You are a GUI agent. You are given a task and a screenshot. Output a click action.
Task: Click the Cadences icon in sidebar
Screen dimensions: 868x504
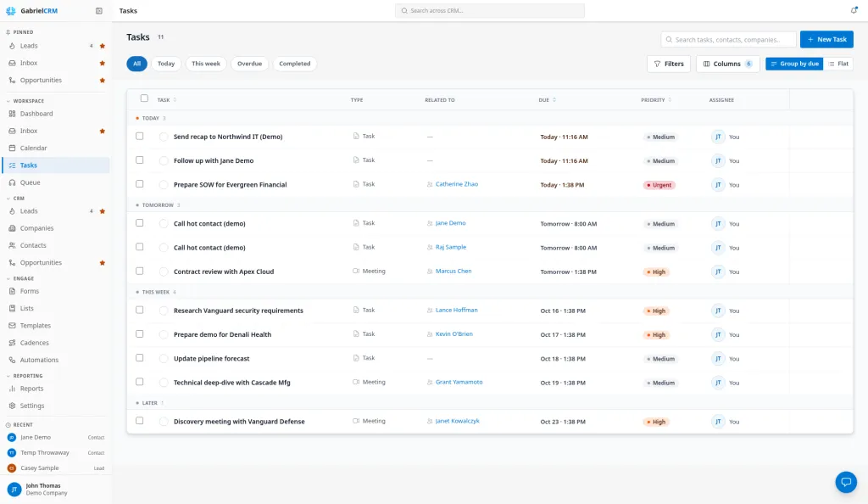click(12, 343)
